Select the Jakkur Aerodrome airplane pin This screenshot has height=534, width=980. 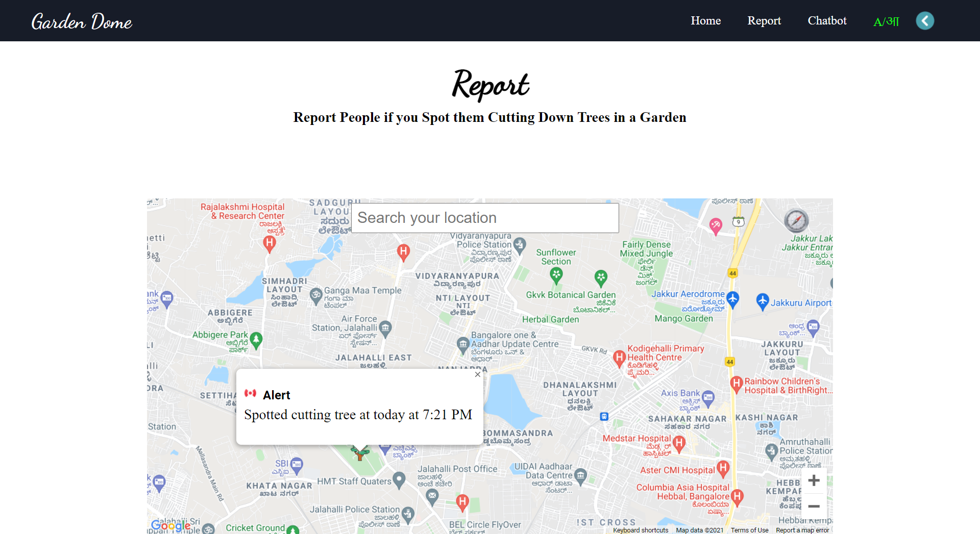point(732,299)
